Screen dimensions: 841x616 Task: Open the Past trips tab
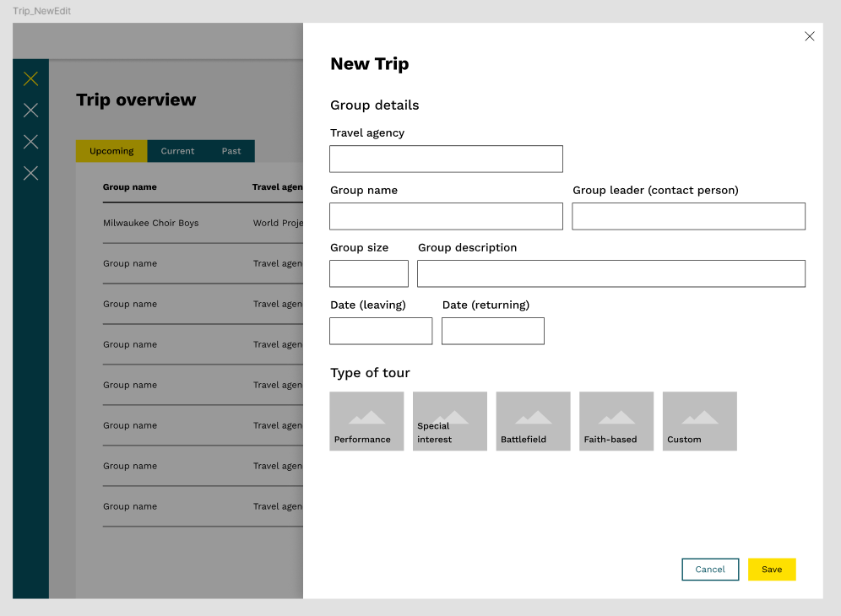coord(231,151)
